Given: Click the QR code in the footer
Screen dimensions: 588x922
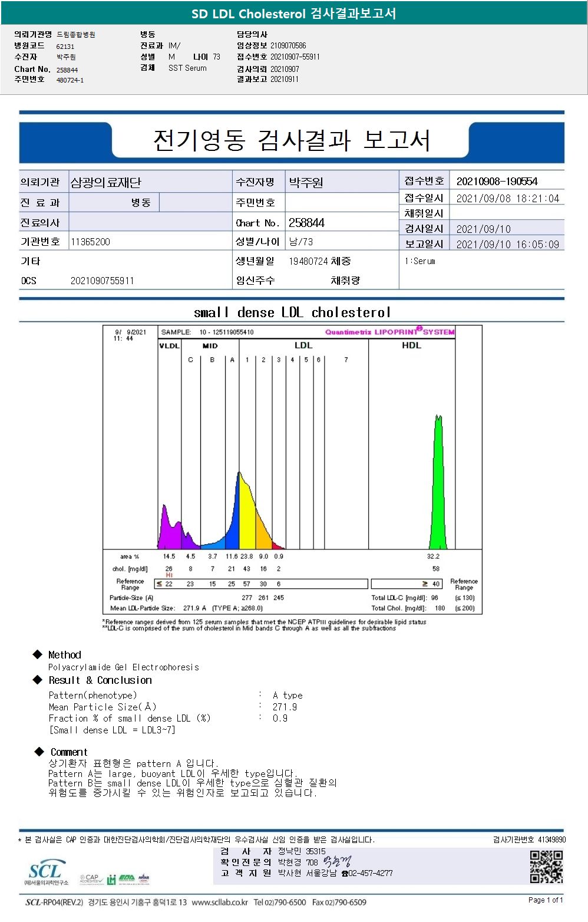Looking at the screenshot, I should pyautogui.click(x=546, y=866).
